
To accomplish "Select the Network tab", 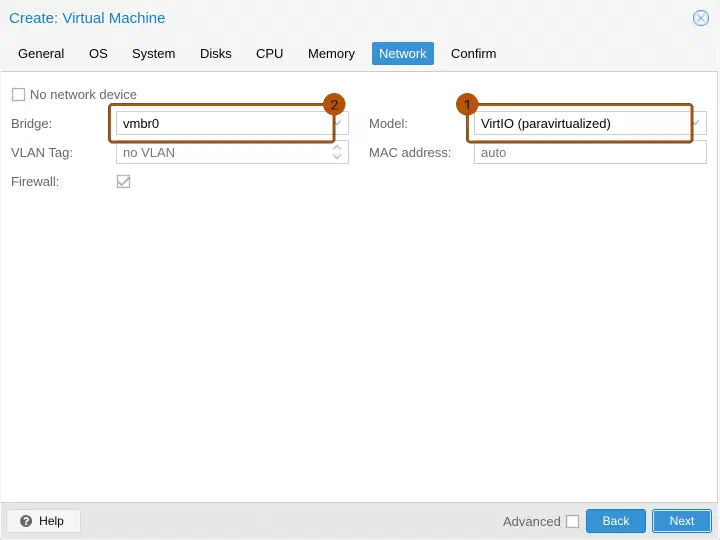I will 403,54.
